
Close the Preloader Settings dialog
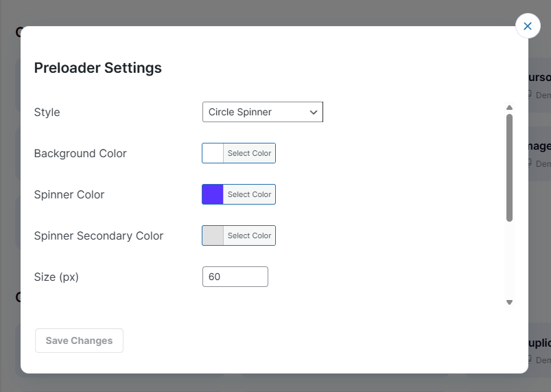tap(527, 26)
